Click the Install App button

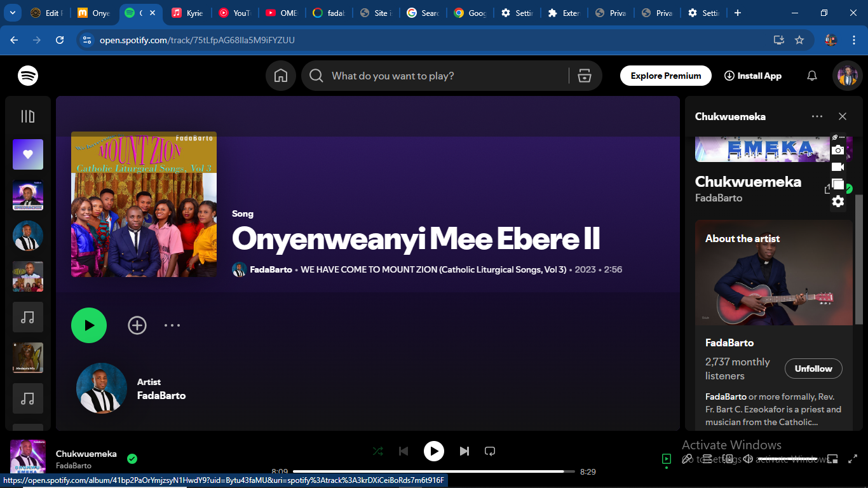(x=752, y=76)
